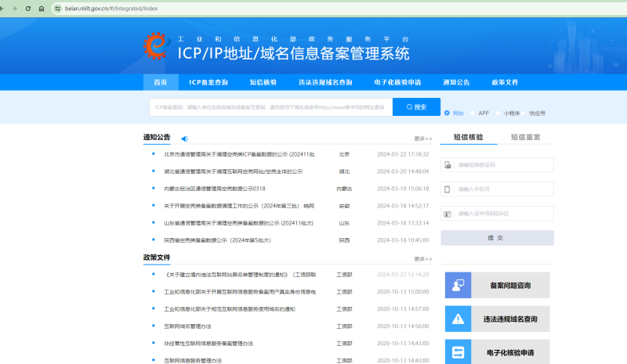Image resolution: width=627 pixels, height=364 pixels.
Task: Click the 内蒙古 region label
Action: [x=344, y=189]
